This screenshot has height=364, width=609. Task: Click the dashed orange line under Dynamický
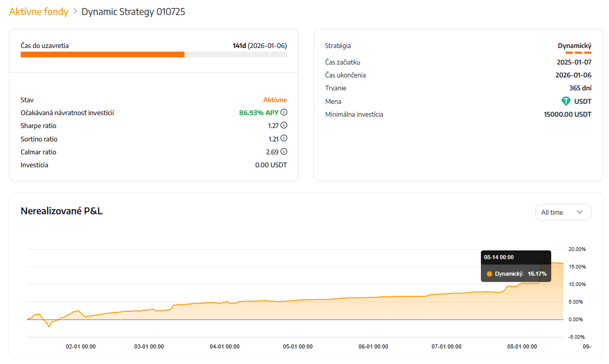point(578,53)
